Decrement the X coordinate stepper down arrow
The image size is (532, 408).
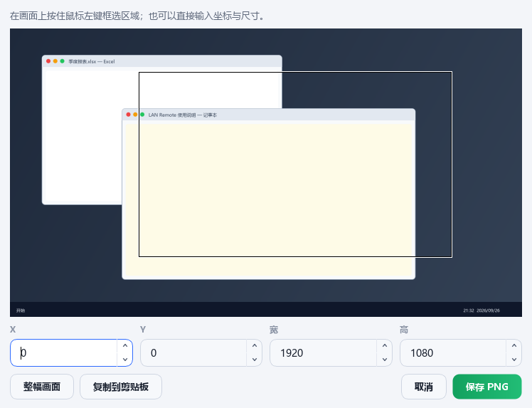coord(125,360)
